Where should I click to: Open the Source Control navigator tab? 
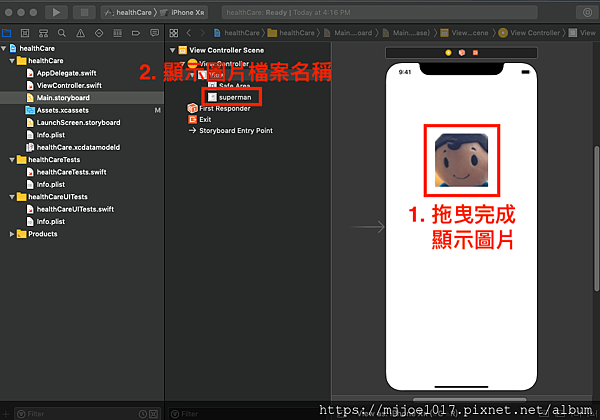click(25, 33)
